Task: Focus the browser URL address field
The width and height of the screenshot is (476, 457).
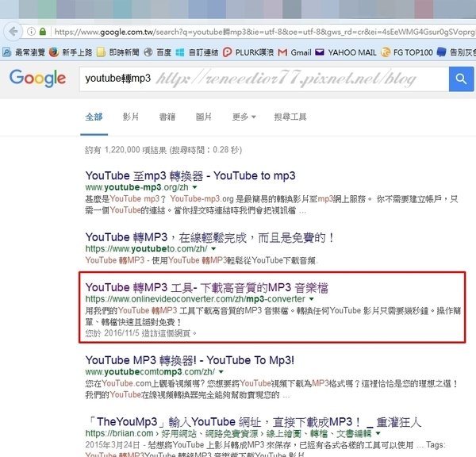Action: [x=263, y=32]
